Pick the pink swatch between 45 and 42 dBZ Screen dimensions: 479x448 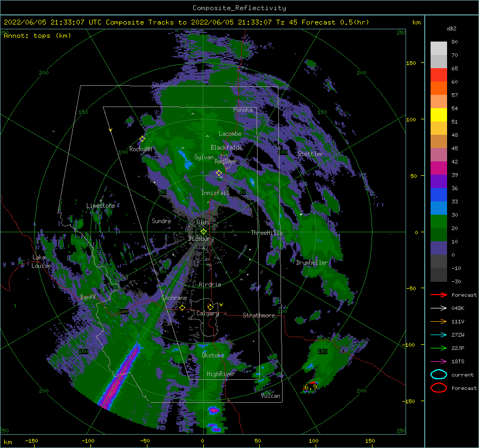tap(439, 154)
